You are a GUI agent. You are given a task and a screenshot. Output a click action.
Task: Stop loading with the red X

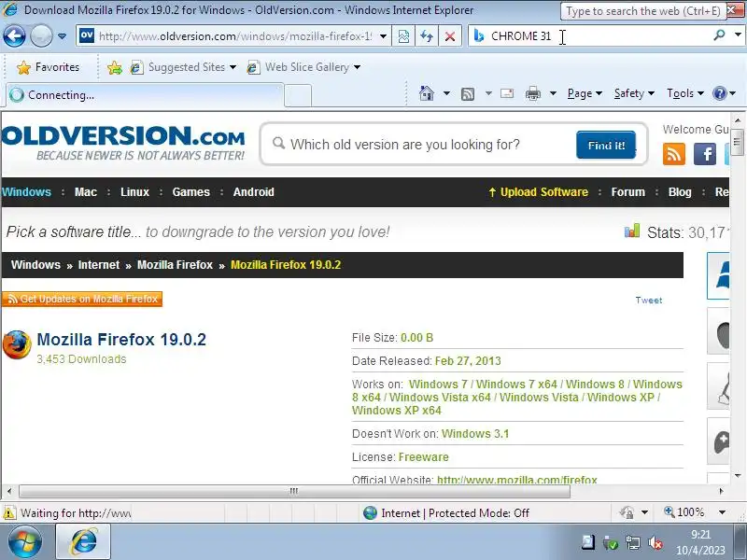point(449,36)
